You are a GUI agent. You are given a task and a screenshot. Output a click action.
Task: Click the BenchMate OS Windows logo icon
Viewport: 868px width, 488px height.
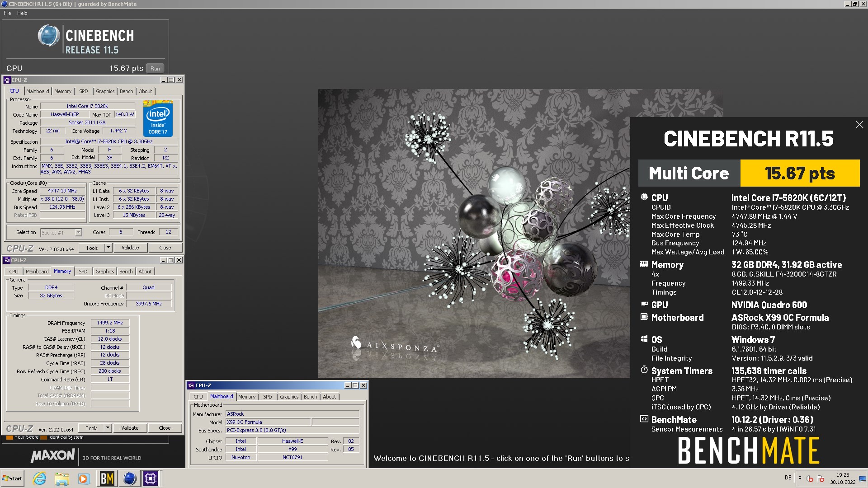click(644, 339)
